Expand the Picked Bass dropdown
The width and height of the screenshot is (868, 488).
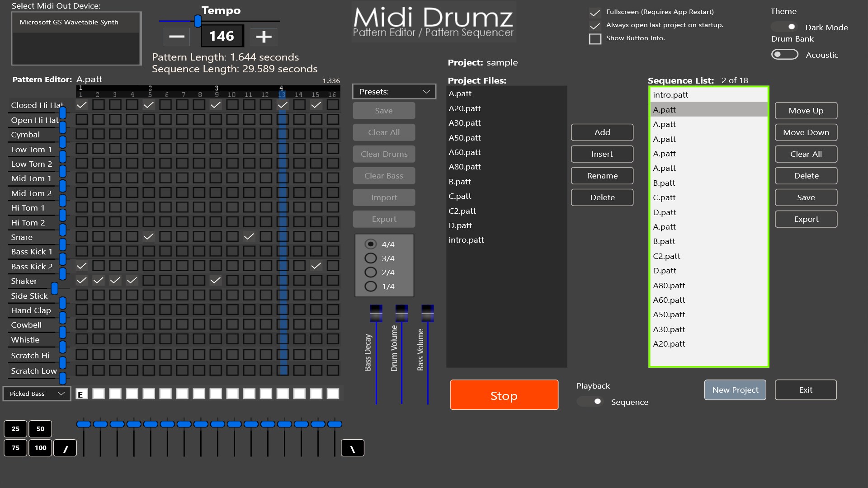[x=37, y=394]
